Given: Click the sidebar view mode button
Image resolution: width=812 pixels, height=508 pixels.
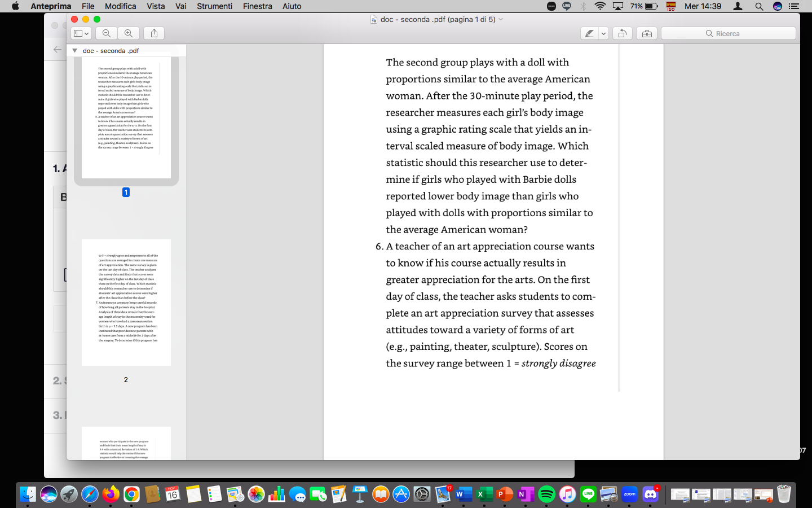Looking at the screenshot, I should pyautogui.click(x=78, y=33).
